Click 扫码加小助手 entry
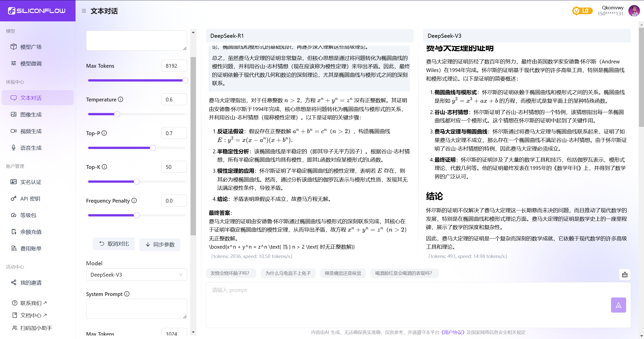 coord(32,328)
